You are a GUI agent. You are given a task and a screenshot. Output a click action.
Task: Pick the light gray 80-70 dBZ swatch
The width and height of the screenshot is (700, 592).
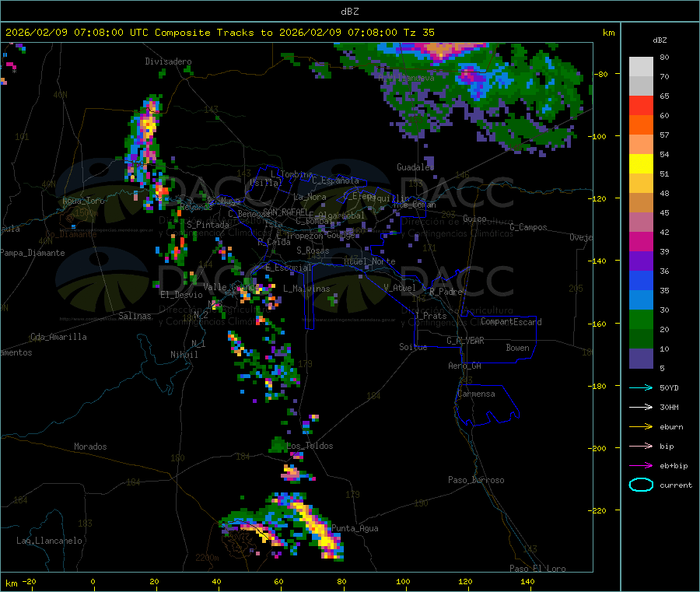tap(641, 67)
